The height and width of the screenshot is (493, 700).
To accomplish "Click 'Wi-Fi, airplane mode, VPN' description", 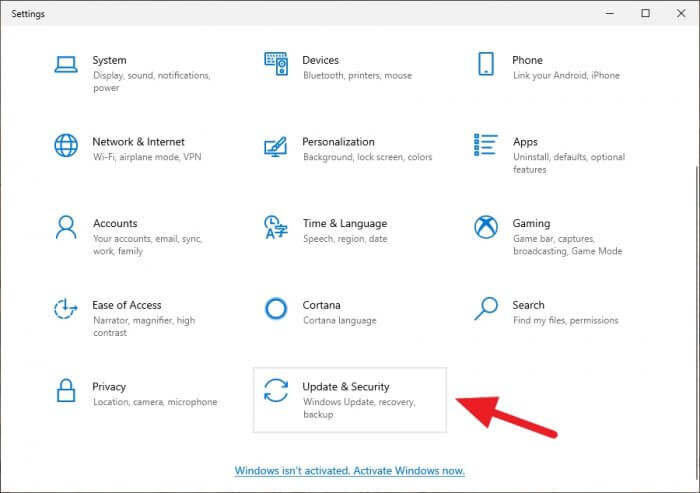I will click(x=147, y=157).
